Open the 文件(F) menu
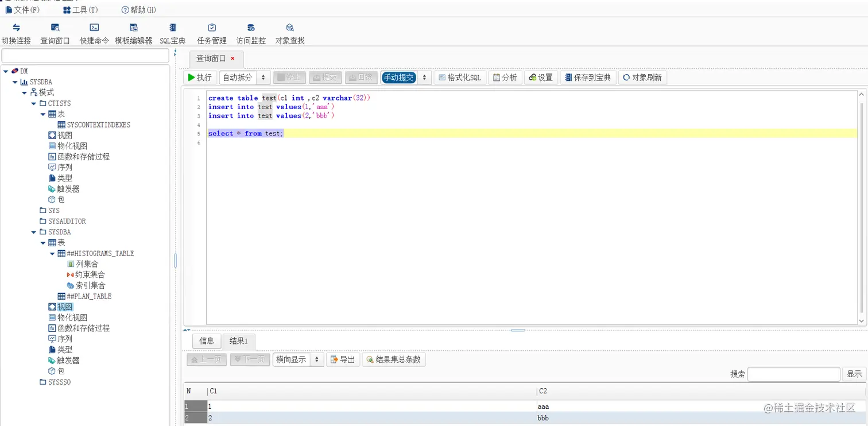 pyautogui.click(x=22, y=10)
